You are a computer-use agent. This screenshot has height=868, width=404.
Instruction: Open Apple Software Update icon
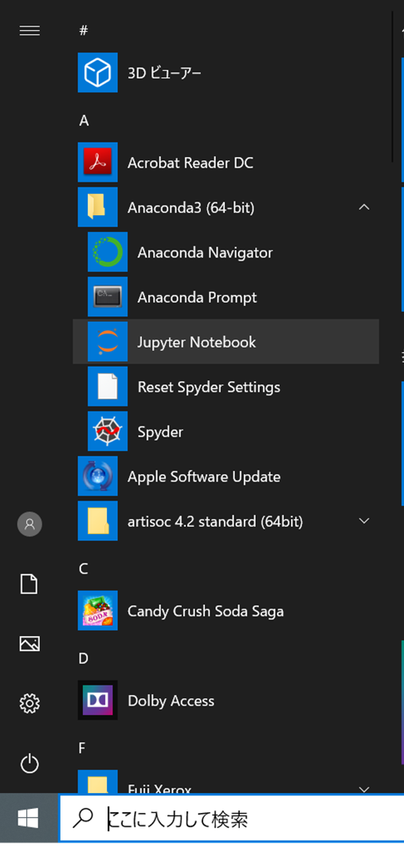(97, 476)
